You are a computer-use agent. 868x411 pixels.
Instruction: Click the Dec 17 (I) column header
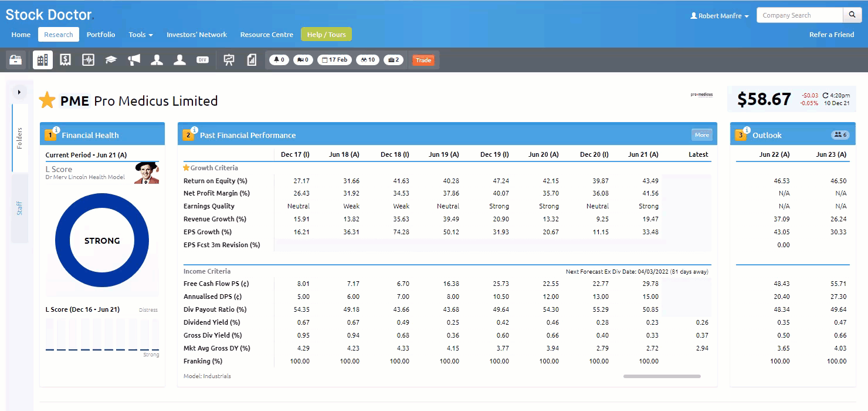click(x=295, y=154)
